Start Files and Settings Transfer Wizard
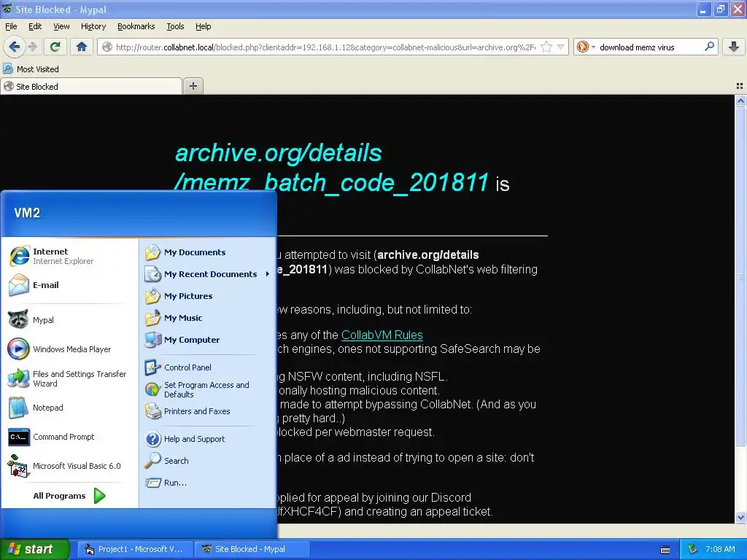Image resolution: width=747 pixels, height=560 pixels. [x=69, y=378]
